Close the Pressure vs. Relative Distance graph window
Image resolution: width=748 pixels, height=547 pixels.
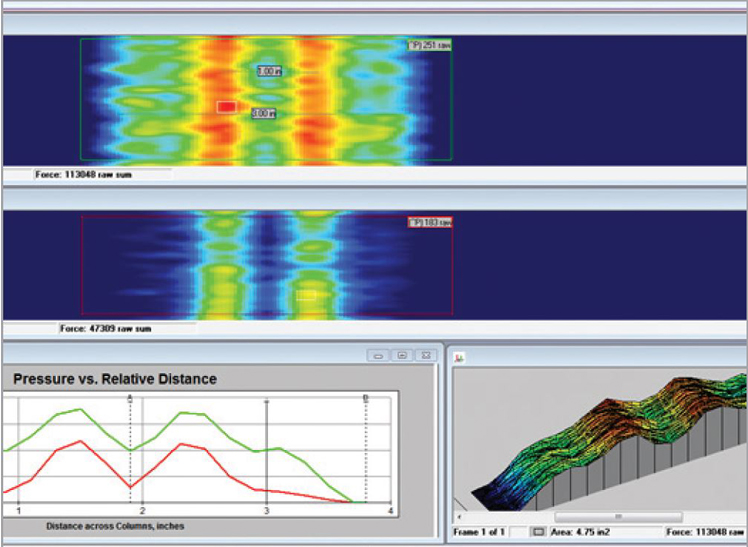point(426,355)
